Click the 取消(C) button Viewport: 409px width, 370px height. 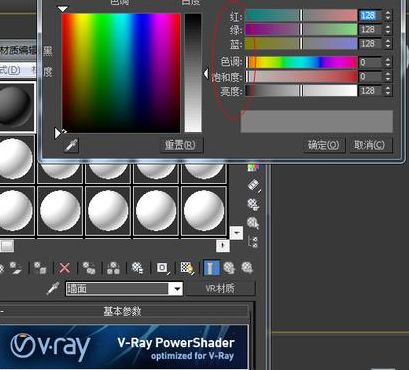click(x=370, y=145)
